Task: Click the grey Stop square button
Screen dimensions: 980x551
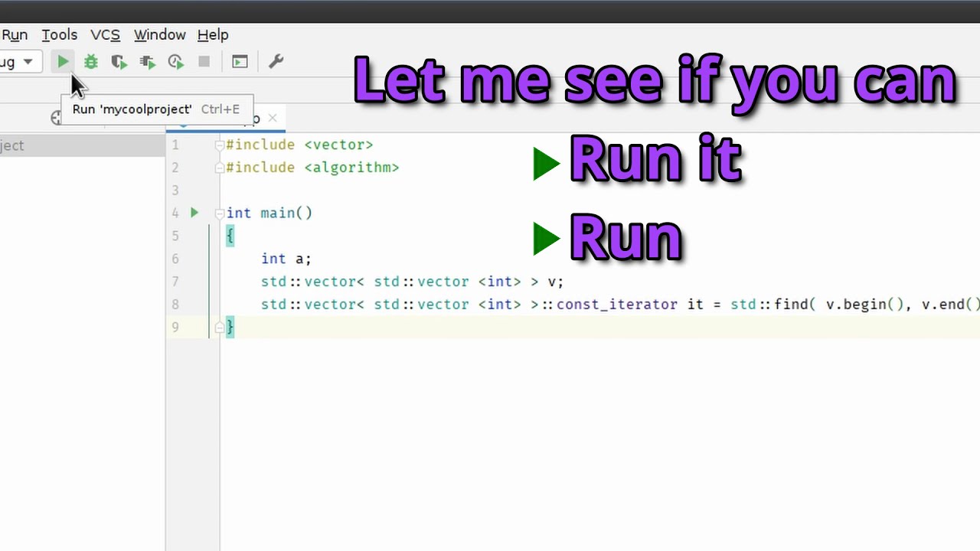Action: click(x=204, y=62)
